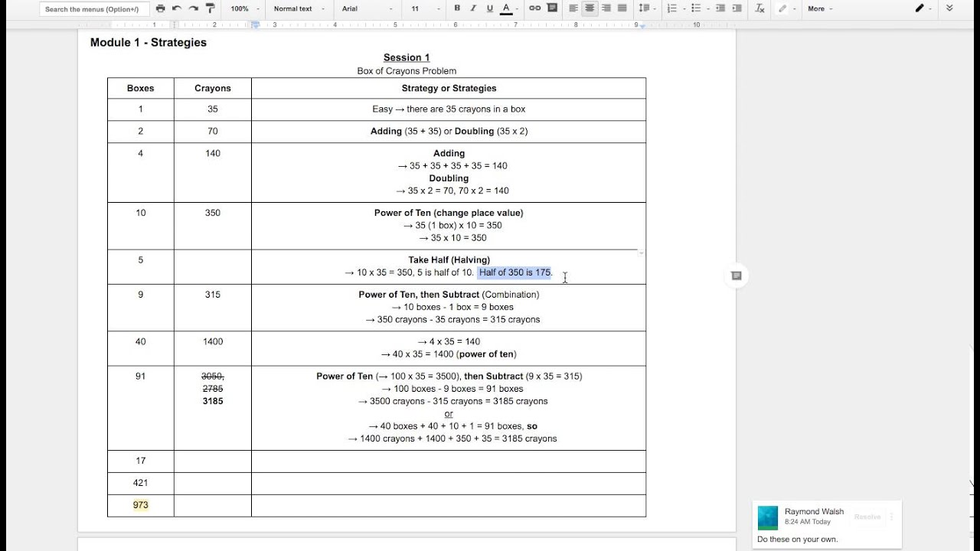
Task: Open the Normal text styles dropdown
Action: point(299,8)
